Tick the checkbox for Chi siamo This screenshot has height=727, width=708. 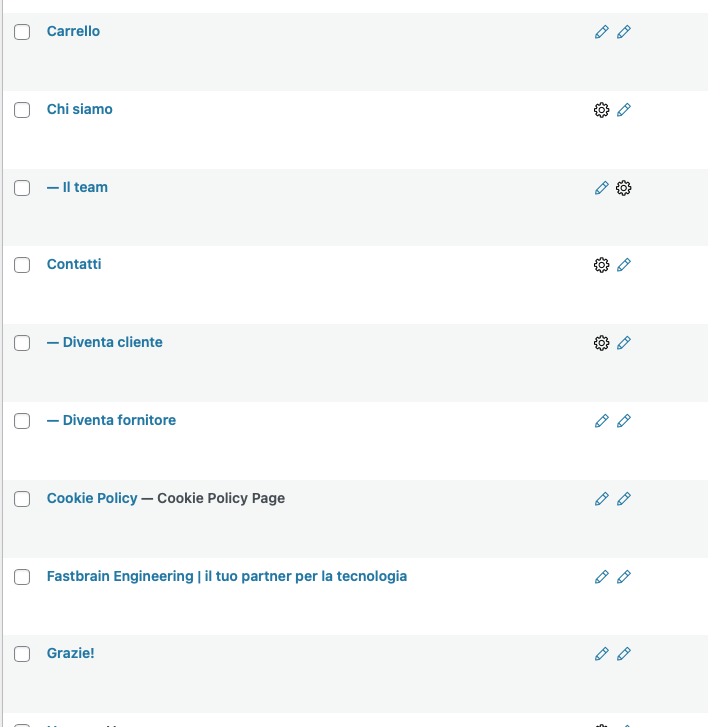tap(22, 110)
